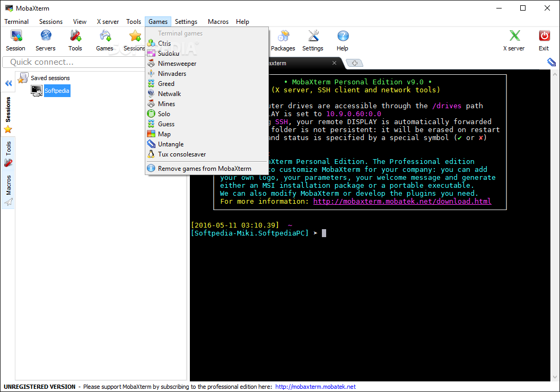Click the Saved sessions folder icon
The height and width of the screenshot is (392, 560).
click(x=23, y=77)
